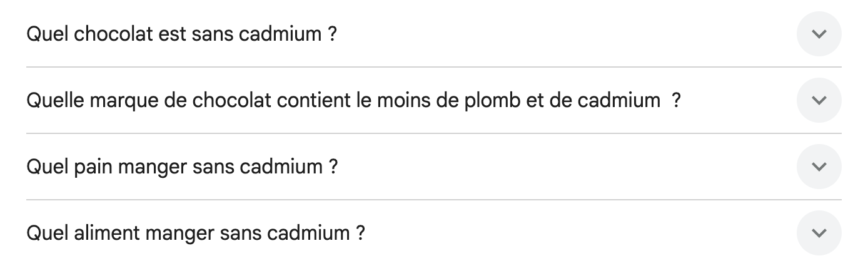Expand the 'Quel chocolat est sans cadmium' chevron
The height and width of the screenshot is (278, 868).
819,34
